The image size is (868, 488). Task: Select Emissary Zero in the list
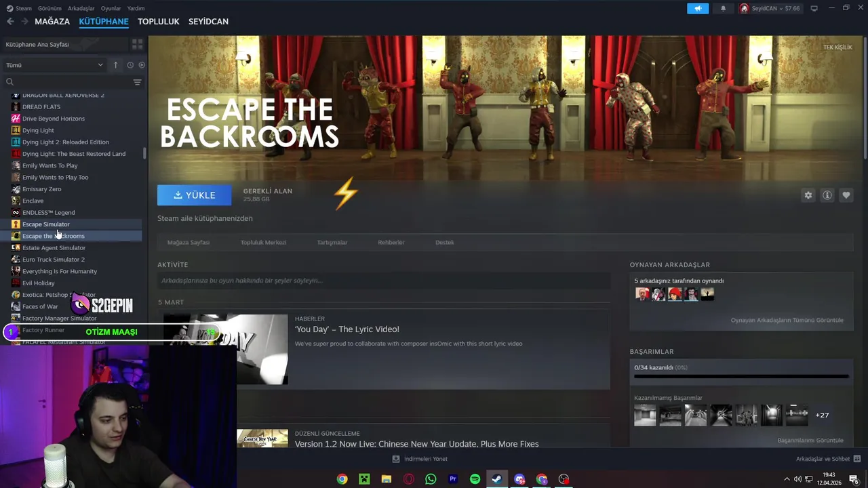(41, 189)
